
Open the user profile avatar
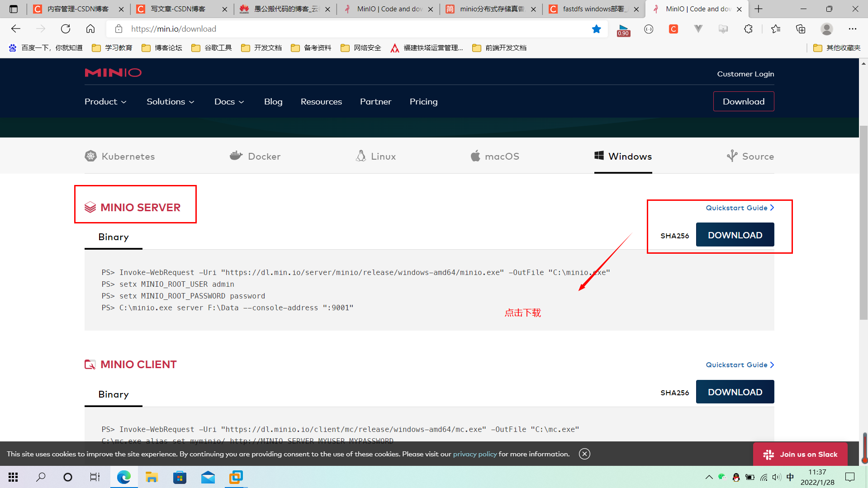point(827,29)
